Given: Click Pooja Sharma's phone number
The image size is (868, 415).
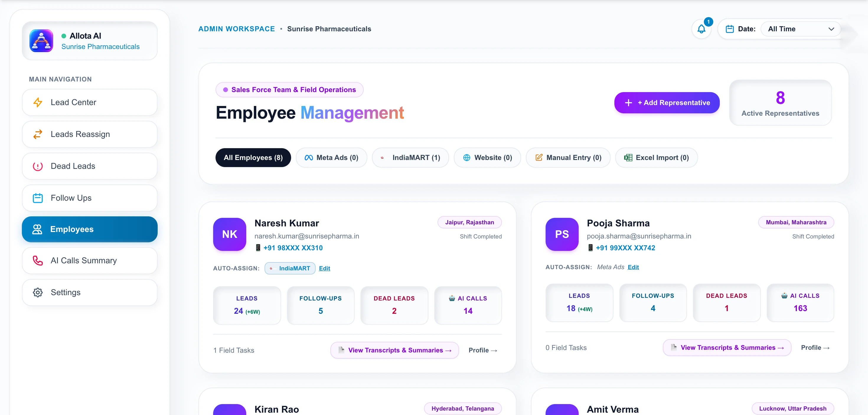Looking at the screenshot, I should [625, 248].
